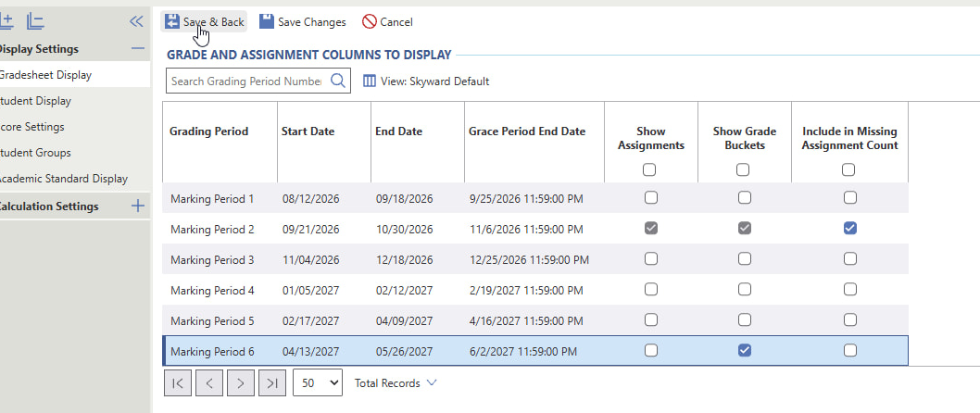
Task: Check Show Grade Buckets for Marking Period 3
Action: (744, 258)
